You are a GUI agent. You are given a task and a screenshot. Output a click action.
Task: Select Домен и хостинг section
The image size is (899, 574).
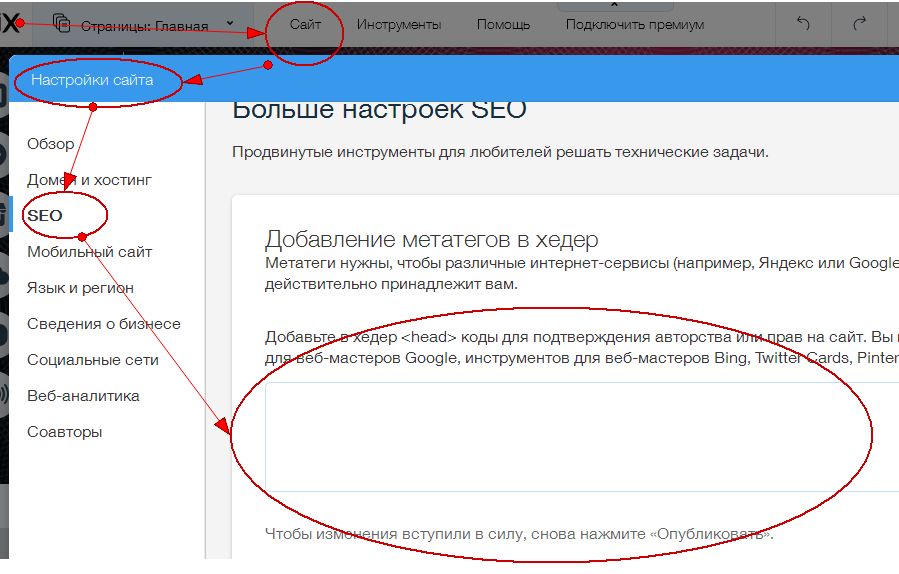click(89, 180)
